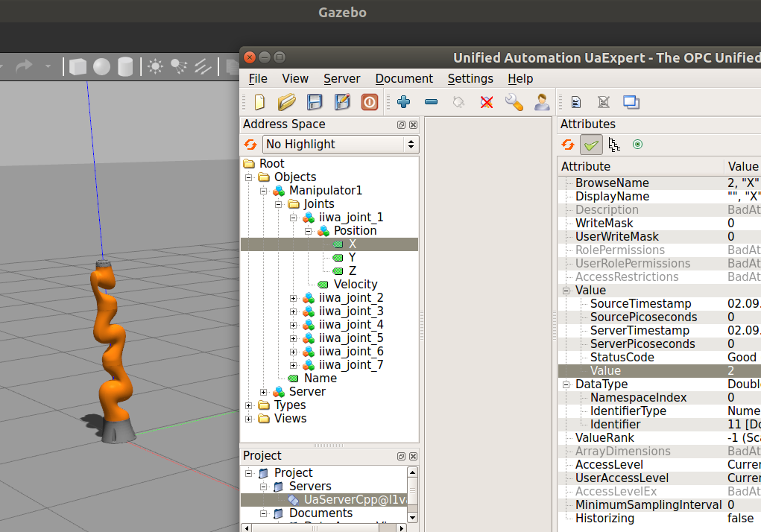The image size is (761, 532).
Task: Add a spot light in Gazebo toolbar
Action: point(179,66)
